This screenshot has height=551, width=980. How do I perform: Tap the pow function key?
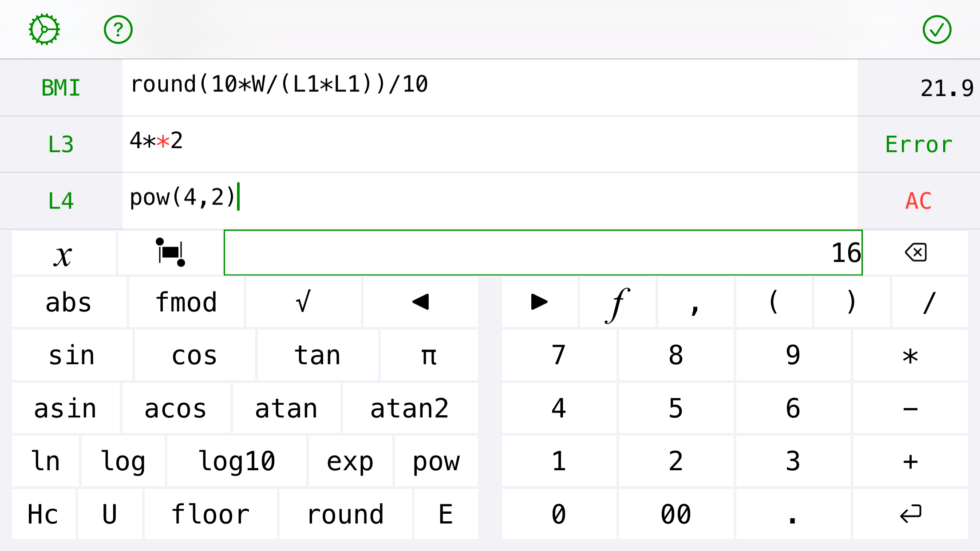coord(436,461)
